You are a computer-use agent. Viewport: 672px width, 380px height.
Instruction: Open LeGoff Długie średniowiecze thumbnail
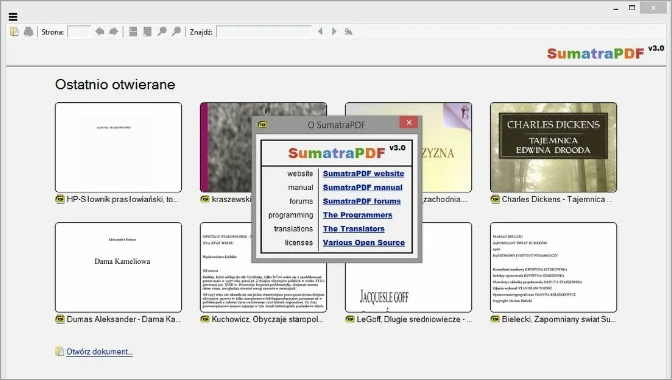coord(408,287)
